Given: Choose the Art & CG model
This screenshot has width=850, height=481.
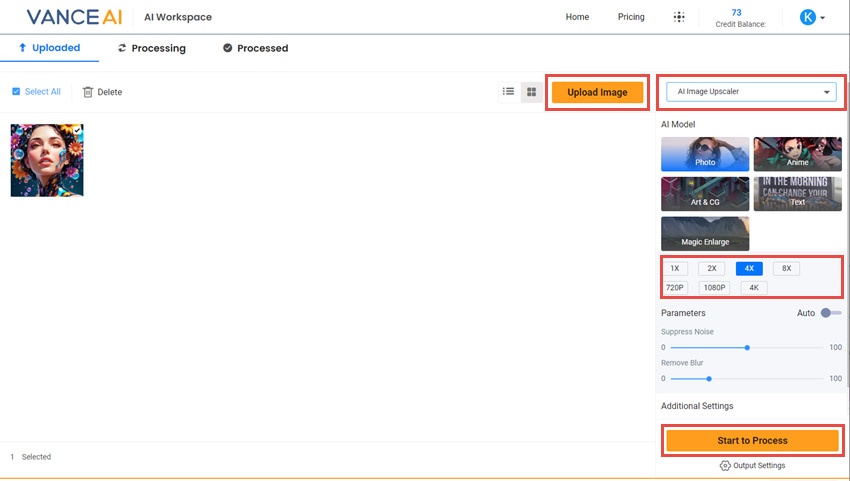Looking at the screenshot, I should (705, 193).
